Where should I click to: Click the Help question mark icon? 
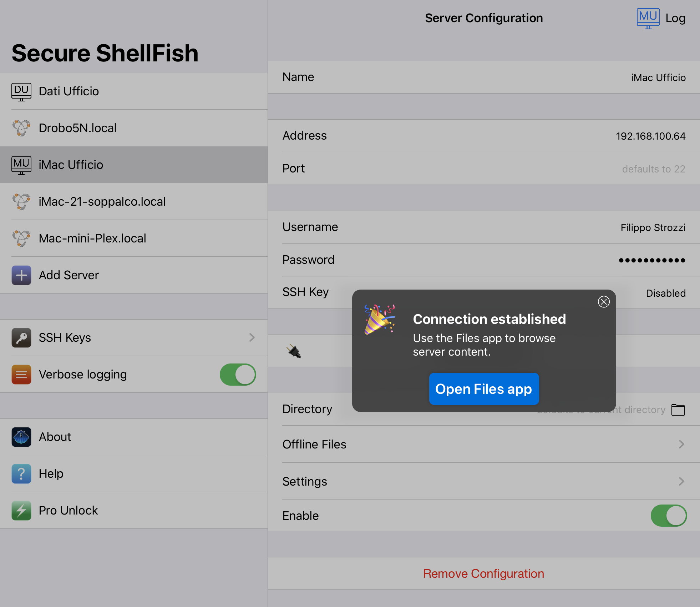21,474
